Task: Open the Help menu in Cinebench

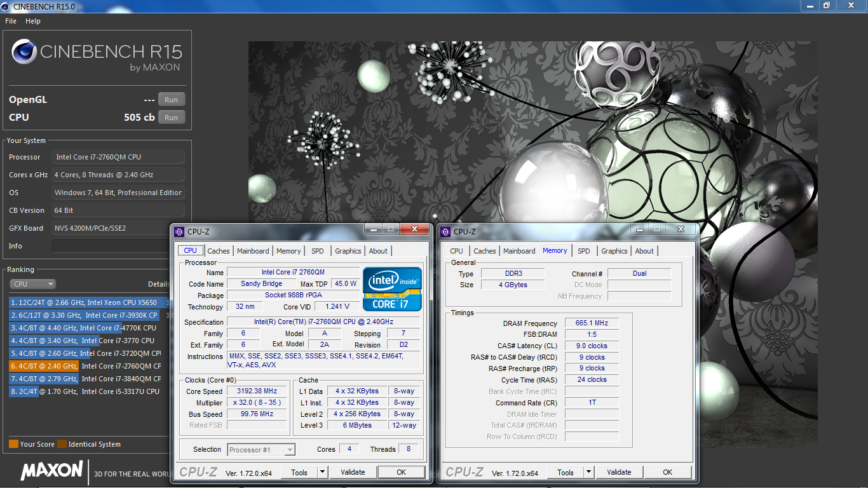Action: (x=33, y=21)
